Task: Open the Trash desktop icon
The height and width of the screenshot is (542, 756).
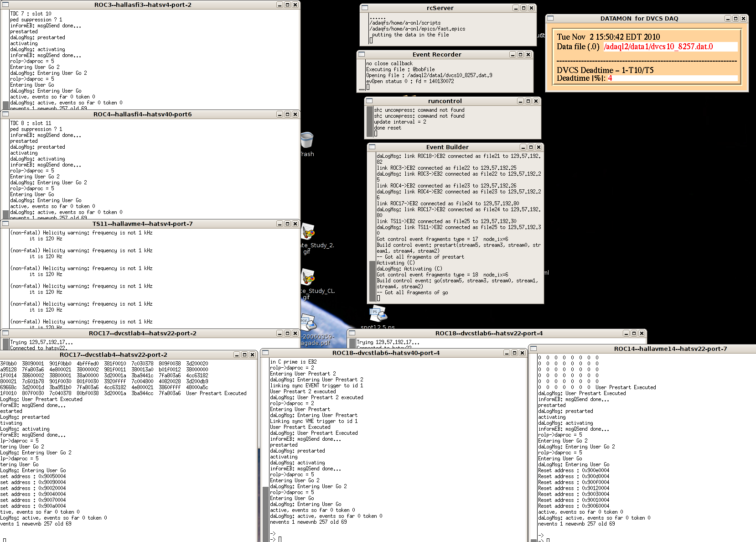Action: tap(307, 140)
